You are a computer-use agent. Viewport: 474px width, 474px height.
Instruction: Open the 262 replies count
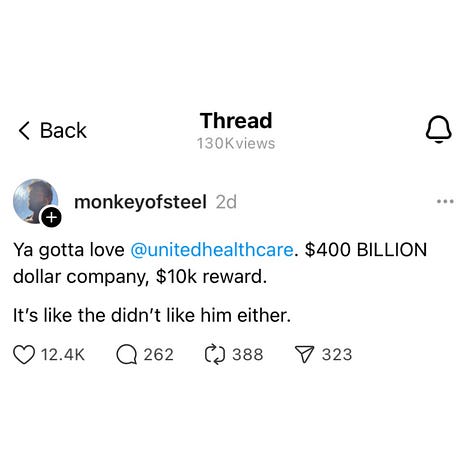tap(159, 354)
